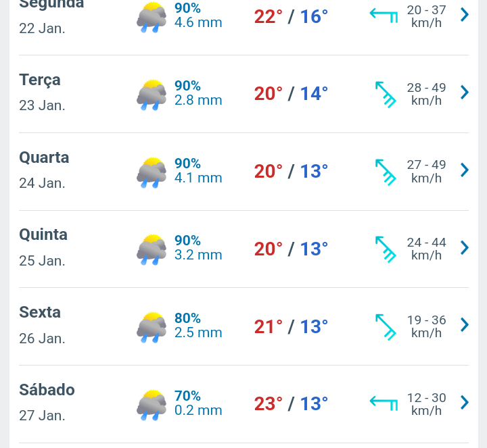
Task: Expand the Quarta 24 Jan. chevron
Action: pos(464,170)
